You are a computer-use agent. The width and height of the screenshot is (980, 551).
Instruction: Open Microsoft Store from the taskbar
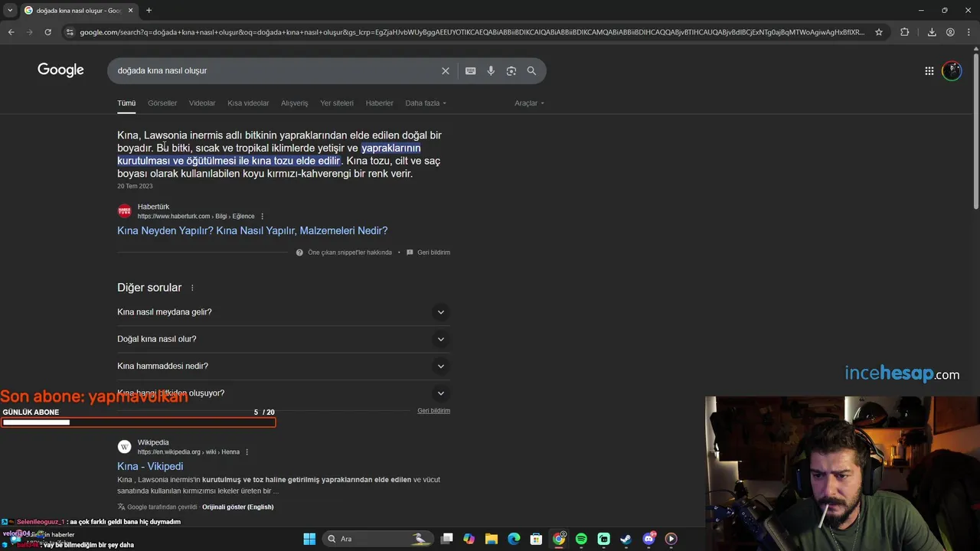(x=536, y=539)
